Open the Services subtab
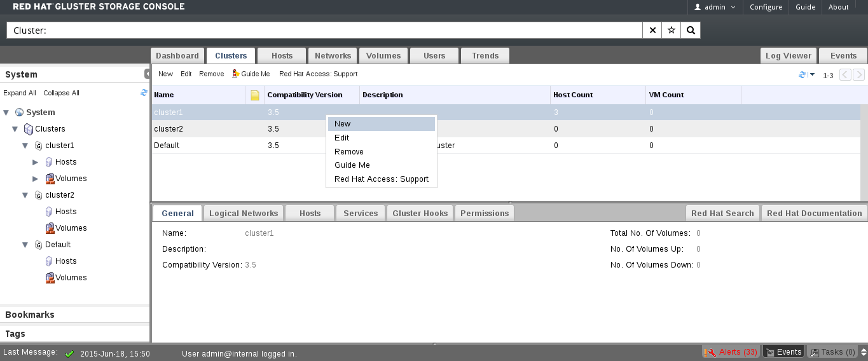This screenshot has height=361, width=868. 361,214
